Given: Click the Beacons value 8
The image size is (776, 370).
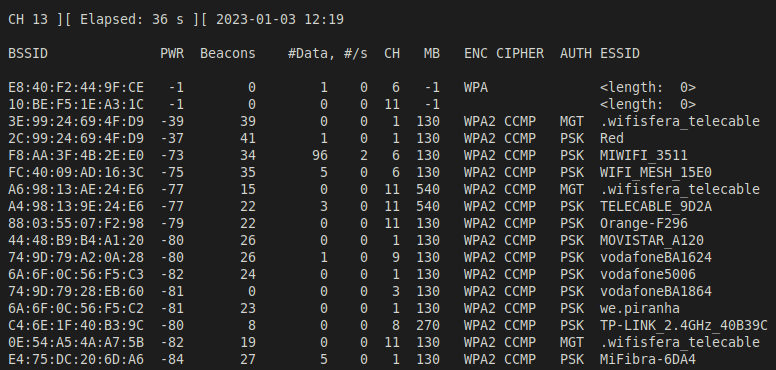Looking at the screenshot, I should (252, 325).
